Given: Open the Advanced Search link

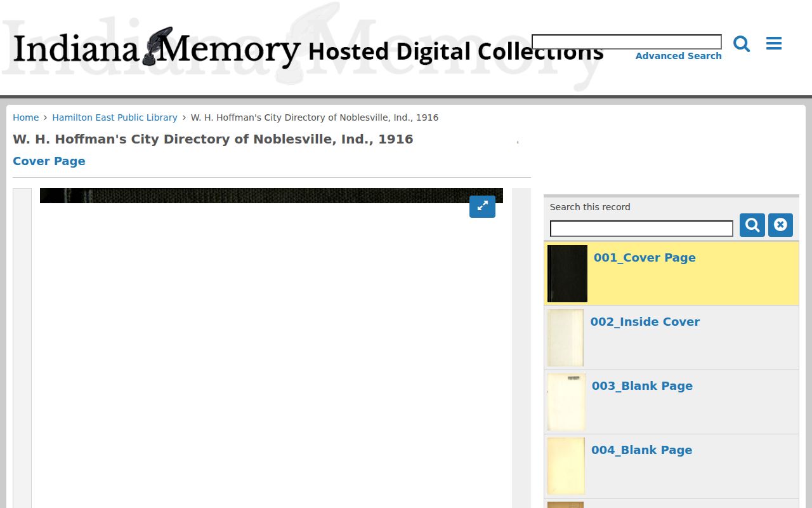Looking at the screenshot, I should click(x=678, y=56).
